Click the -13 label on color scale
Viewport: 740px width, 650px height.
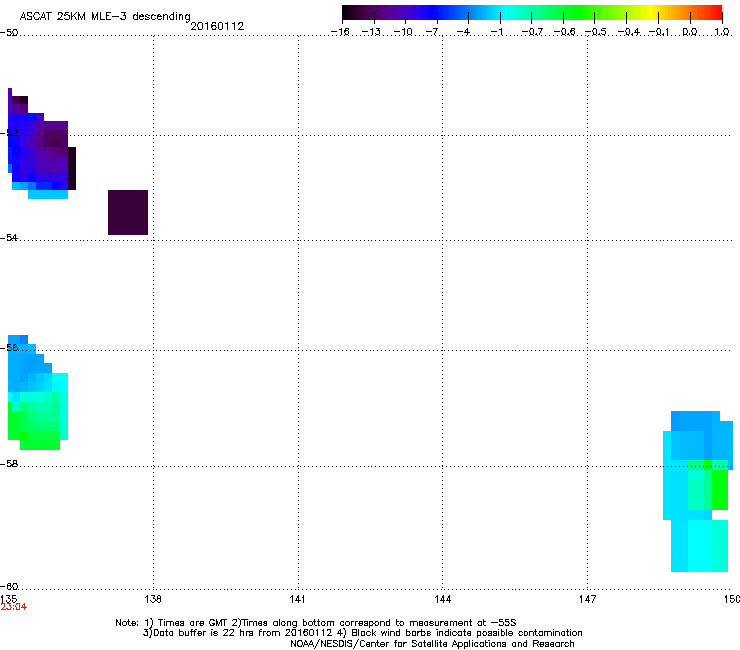pyautogui.click(x=371, y=32)
